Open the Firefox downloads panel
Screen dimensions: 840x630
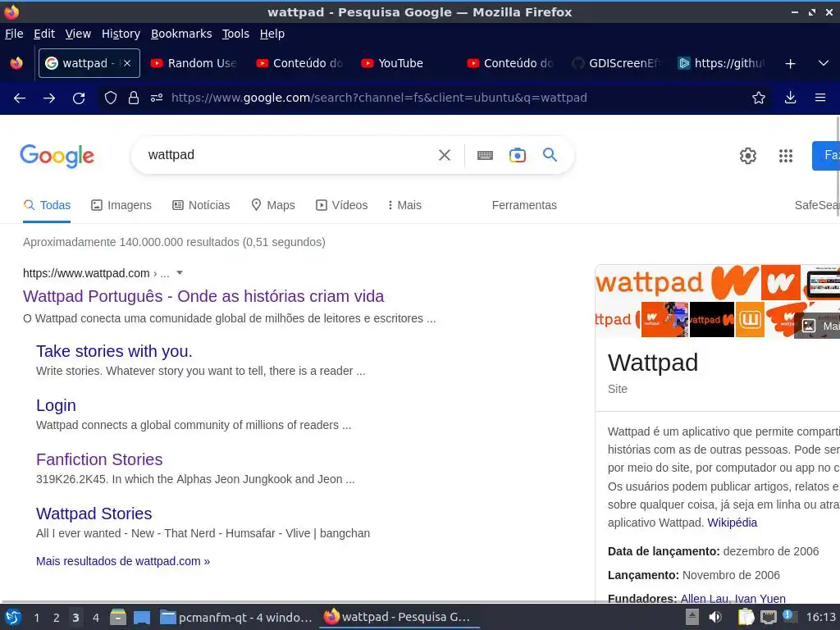pyautogui.click(x=790, y=98)
